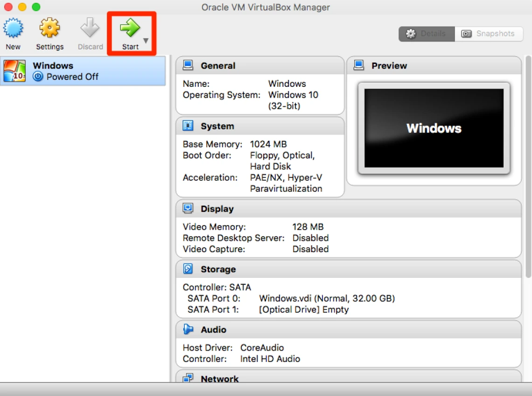Click the Windows preview thumbnail
This screenshot has height=396, width=532.
[434, 128]
